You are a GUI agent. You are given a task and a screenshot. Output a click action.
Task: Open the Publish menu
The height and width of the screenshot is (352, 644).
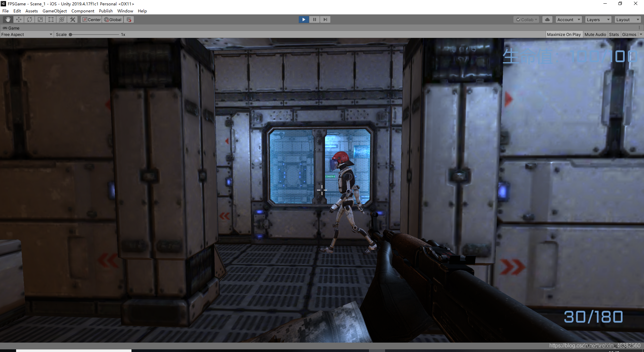point(106,11)
